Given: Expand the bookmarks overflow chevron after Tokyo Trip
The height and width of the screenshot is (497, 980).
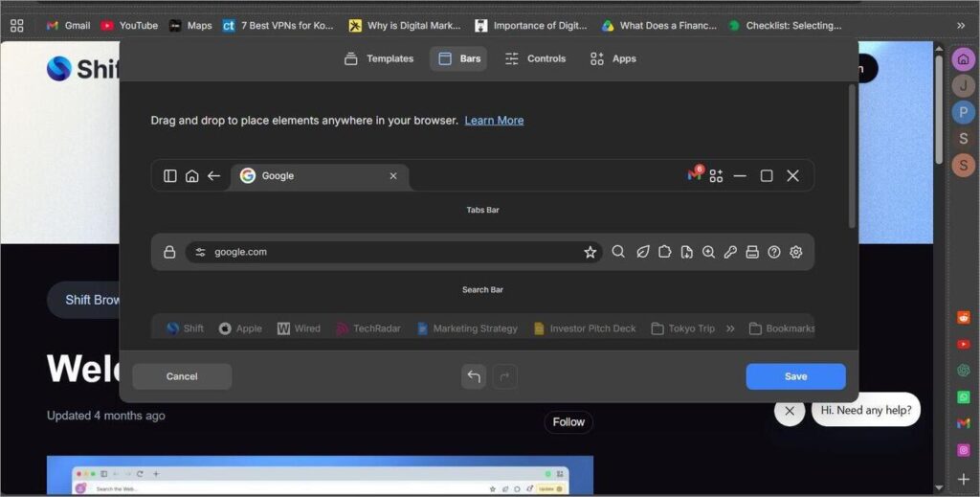Looking at the screenshot, I should click(x=730, y=328).
